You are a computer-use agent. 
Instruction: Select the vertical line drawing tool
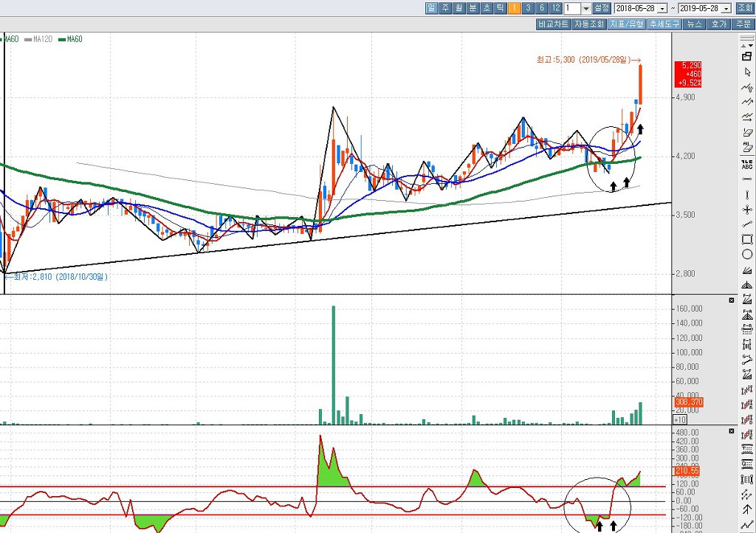pos(747,194)
